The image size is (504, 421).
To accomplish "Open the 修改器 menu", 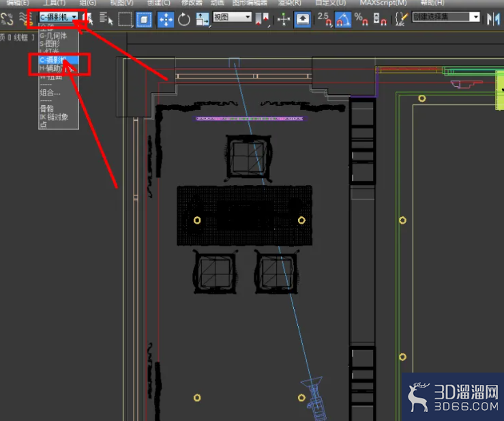I will (192, 3).
